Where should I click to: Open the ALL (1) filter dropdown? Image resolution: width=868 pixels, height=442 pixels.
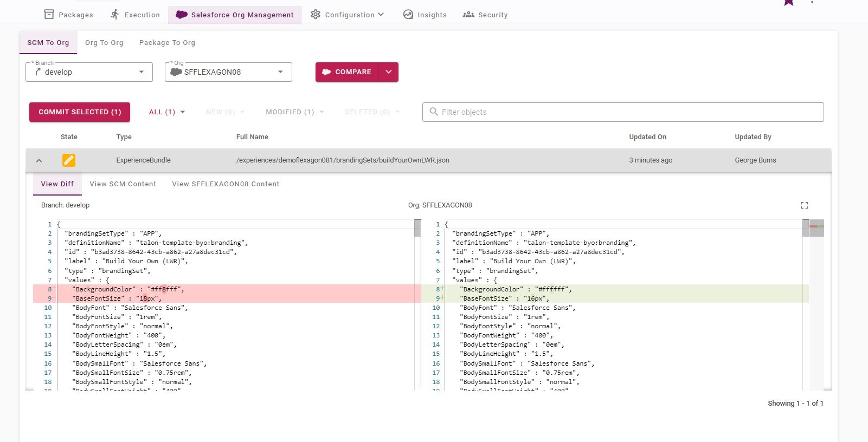click(x=167, y=112)
